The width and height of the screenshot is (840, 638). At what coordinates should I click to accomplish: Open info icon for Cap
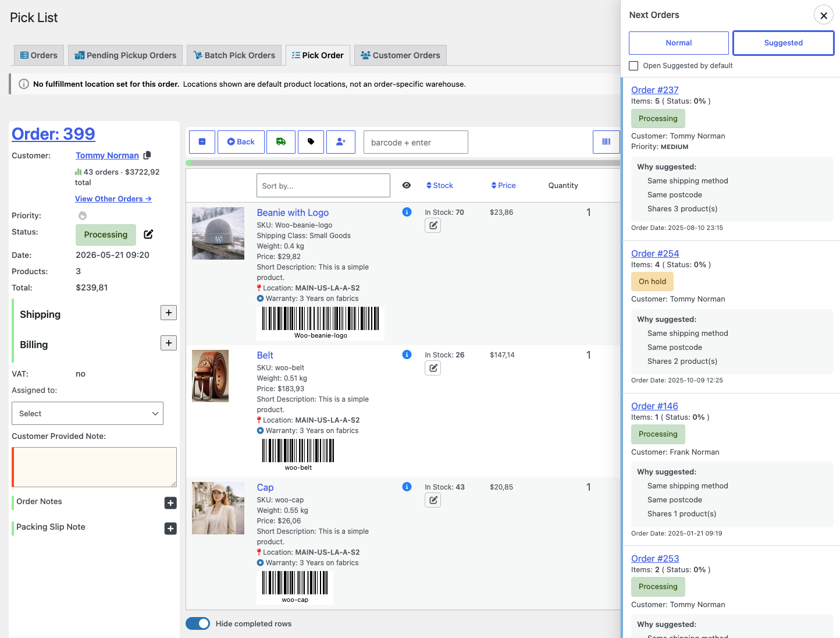click(x=407, y=487)
